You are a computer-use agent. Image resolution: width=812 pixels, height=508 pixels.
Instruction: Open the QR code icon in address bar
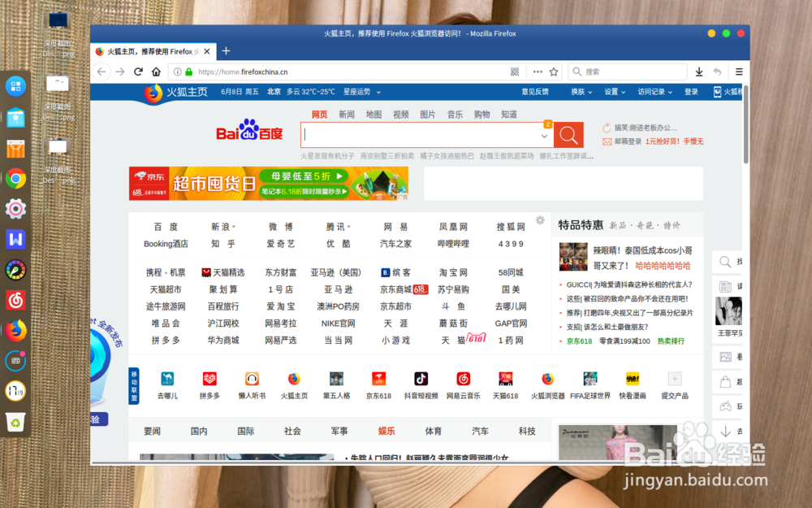pos(515,72)
